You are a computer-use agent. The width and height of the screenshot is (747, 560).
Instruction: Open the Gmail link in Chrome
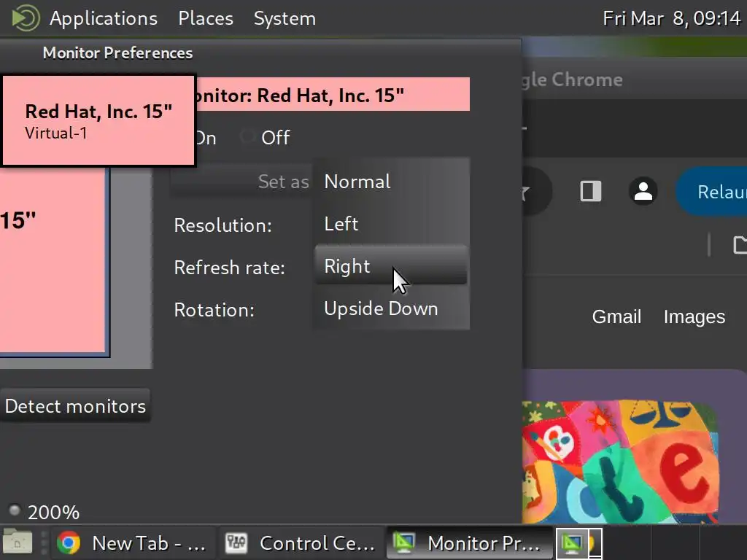pos(616,316)
